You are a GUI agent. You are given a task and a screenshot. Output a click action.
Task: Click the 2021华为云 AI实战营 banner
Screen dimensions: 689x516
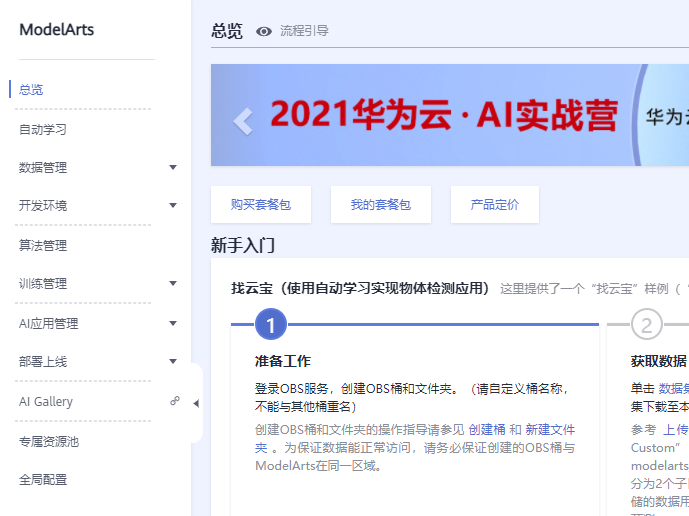tap(450, 115)
